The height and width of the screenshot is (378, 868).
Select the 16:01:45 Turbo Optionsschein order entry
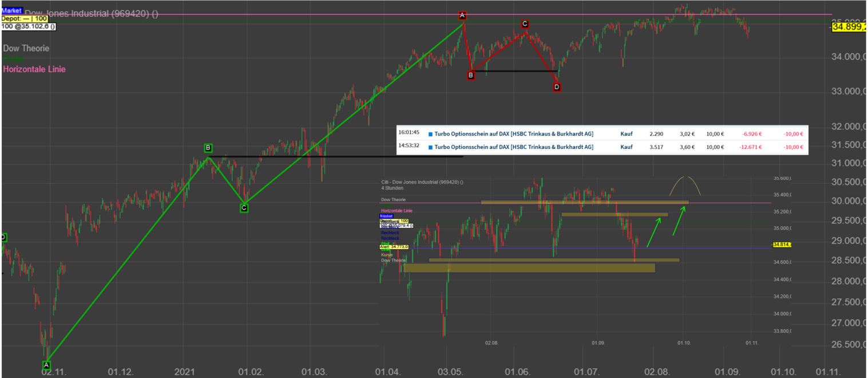pyautogui.click(x=515, y=133)
